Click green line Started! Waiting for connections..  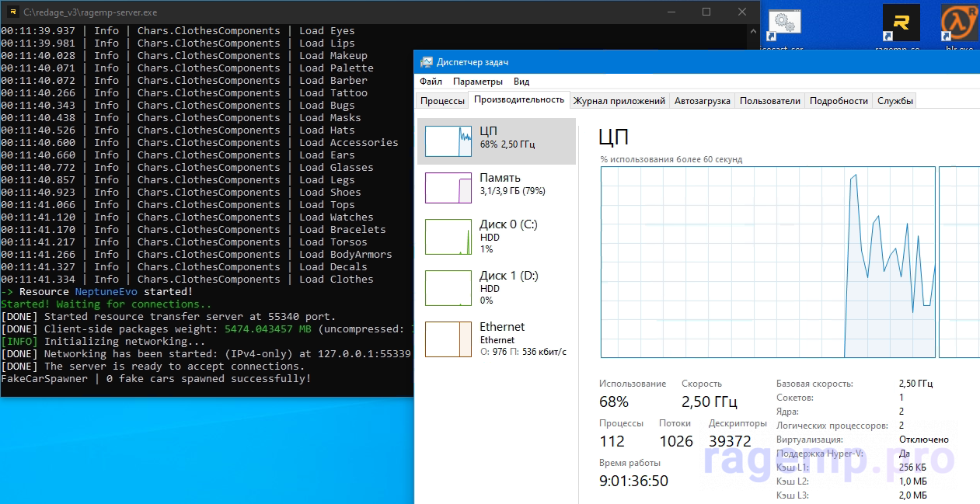(x=106, y=304)
